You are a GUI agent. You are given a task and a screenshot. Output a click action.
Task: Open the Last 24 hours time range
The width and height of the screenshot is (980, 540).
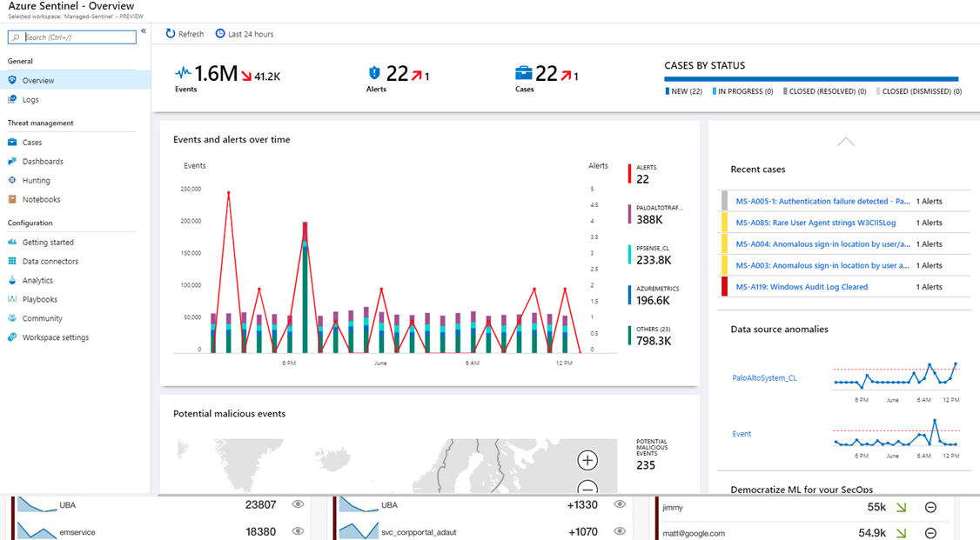point(245,34)
